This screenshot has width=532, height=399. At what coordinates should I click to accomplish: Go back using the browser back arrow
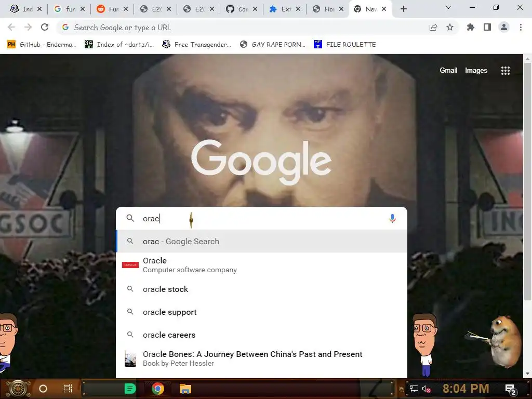click(x=11, y=27)
